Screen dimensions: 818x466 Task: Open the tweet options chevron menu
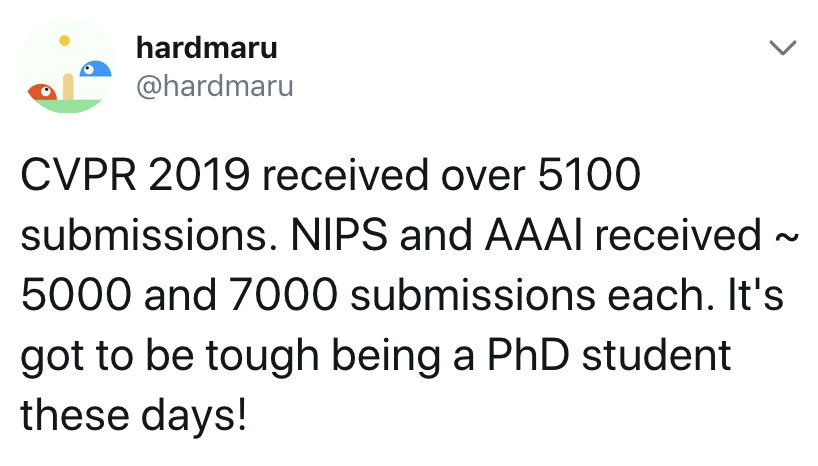tap(780, 48)
